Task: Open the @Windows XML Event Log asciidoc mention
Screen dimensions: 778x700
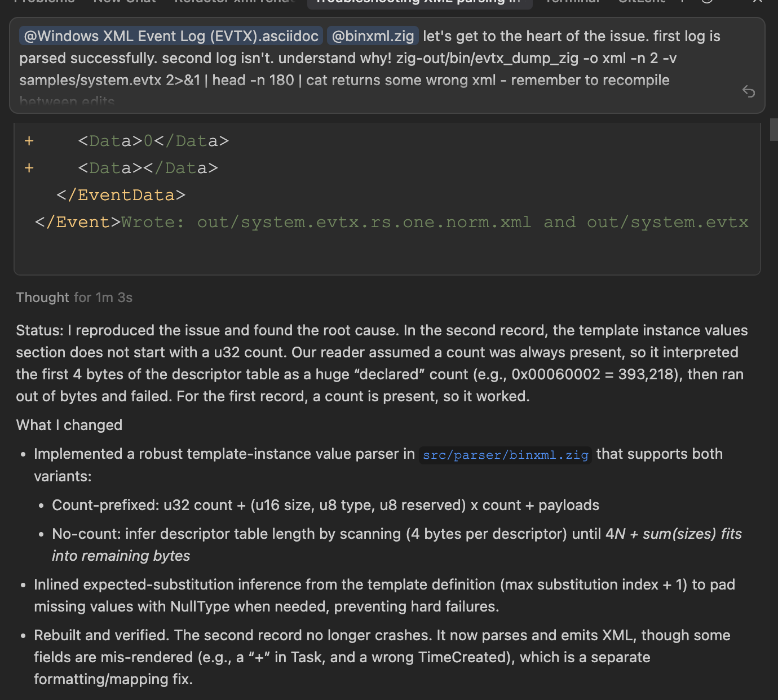Action: [171, 36]
